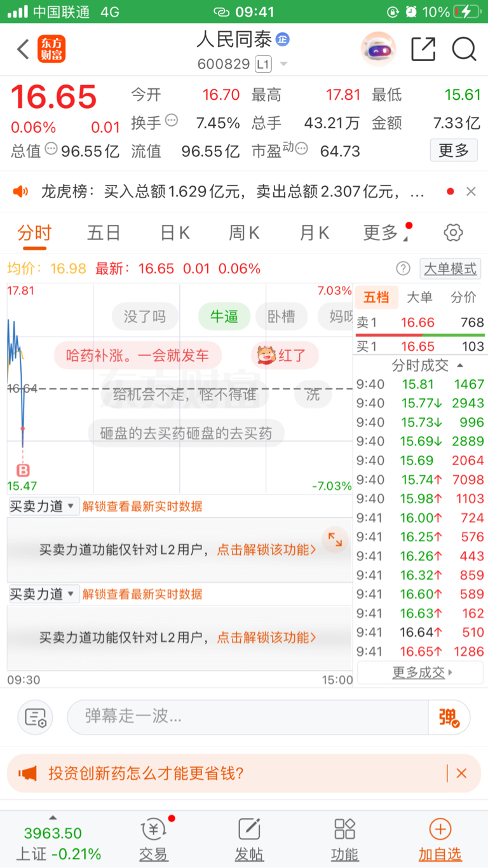Open the second 买卖力道 dropdown
488x868 pixels.
[43, 594]
